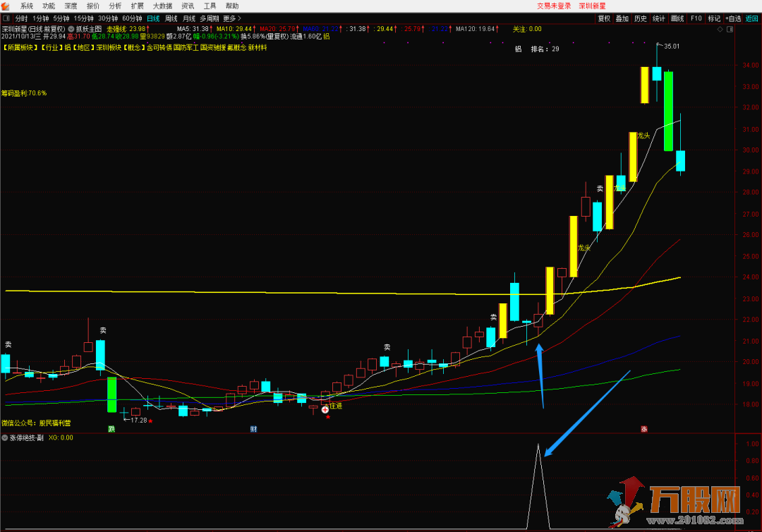Expand the 涨停绝技-副 indicator selector
The image size is (762, 532).
coord(5,437)
